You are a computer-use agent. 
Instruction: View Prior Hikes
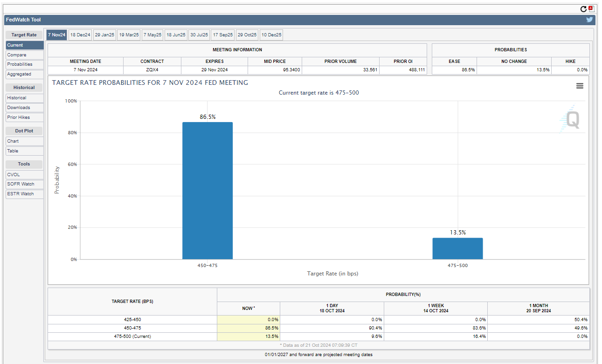tap(25, 117)
